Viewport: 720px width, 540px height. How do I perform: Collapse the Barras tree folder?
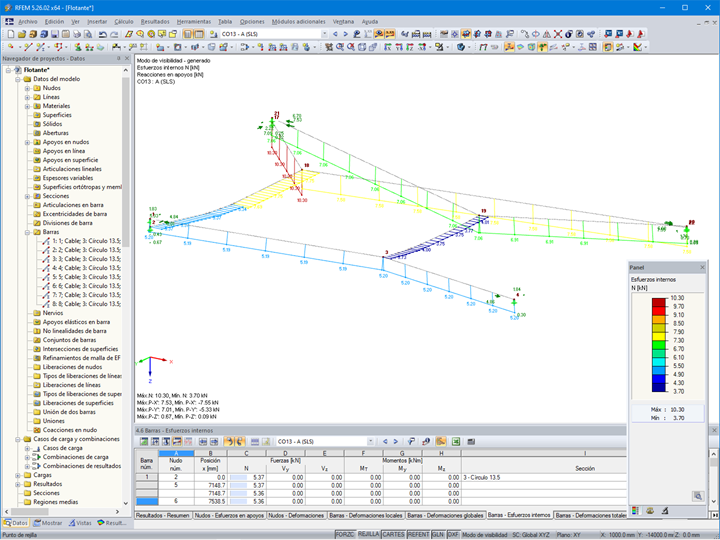pos(27,232)
